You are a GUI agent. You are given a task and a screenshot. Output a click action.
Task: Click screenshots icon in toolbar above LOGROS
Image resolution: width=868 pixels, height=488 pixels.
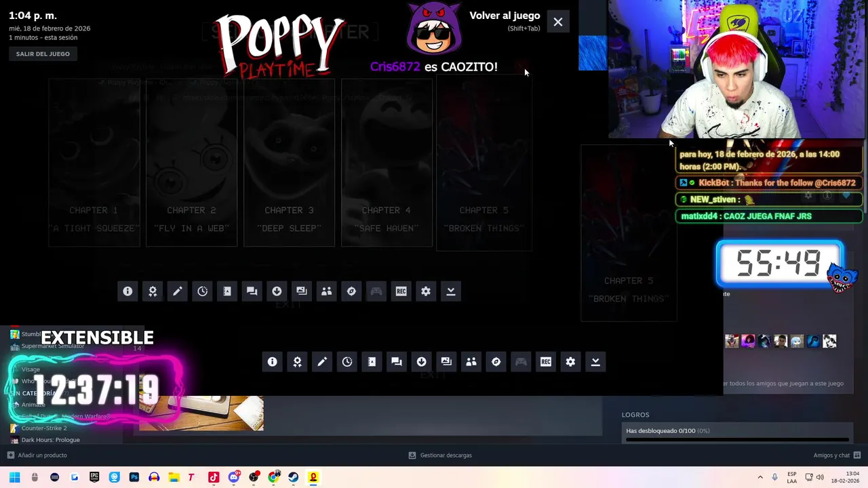coord(446,362)
